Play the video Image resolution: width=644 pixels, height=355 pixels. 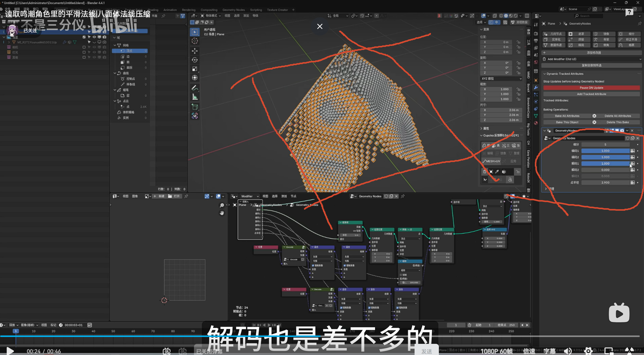[x=10, y=351]
